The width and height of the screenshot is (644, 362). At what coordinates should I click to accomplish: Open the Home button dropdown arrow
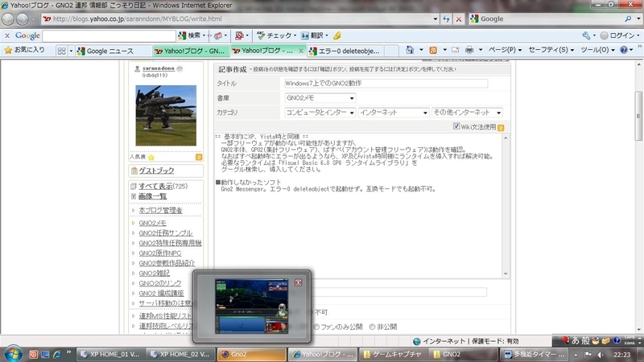tap(421, 50)
